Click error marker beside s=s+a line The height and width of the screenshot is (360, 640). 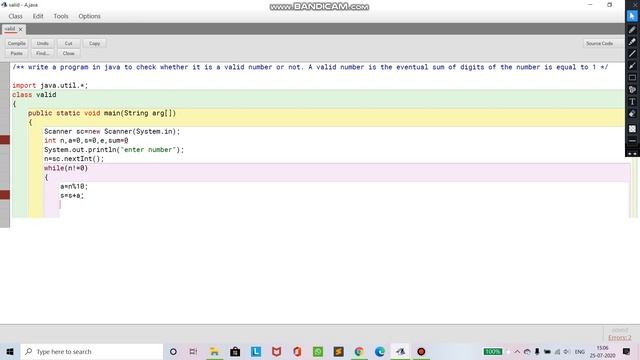pos(5,195)
